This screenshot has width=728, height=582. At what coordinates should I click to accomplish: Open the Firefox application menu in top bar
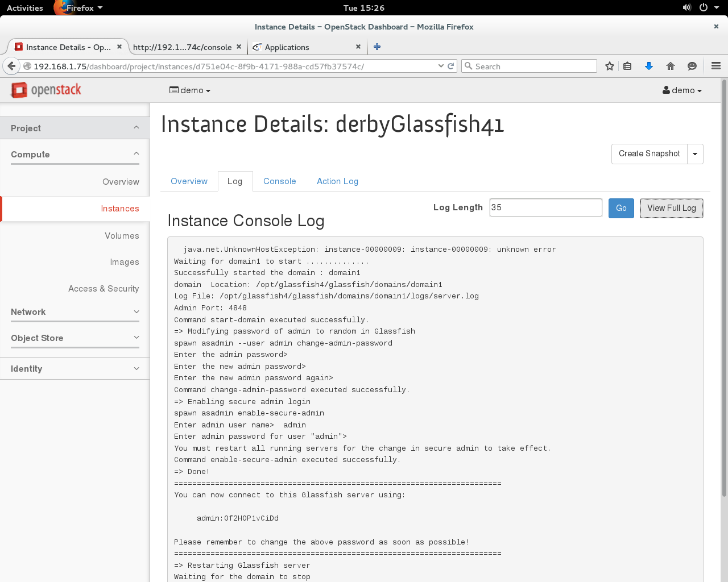click(79, 8)
